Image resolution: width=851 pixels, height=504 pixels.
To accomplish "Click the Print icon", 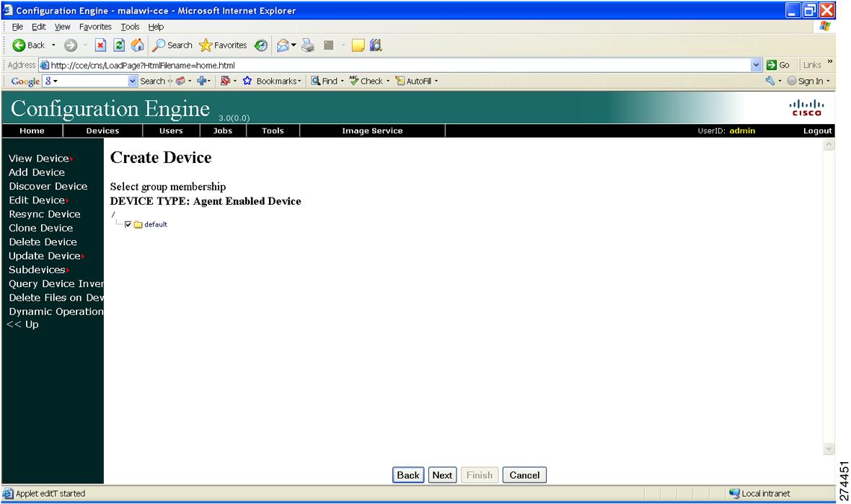I will coord(308,45).
